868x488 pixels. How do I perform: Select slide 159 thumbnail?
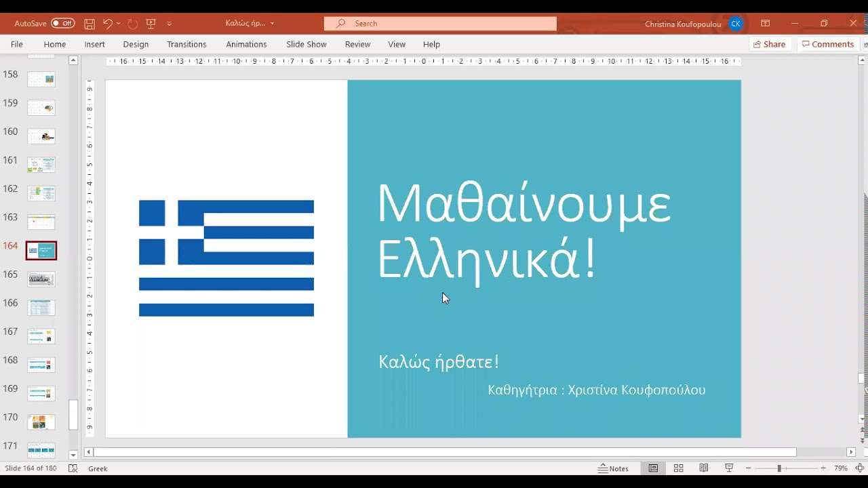tap(41, 108)
